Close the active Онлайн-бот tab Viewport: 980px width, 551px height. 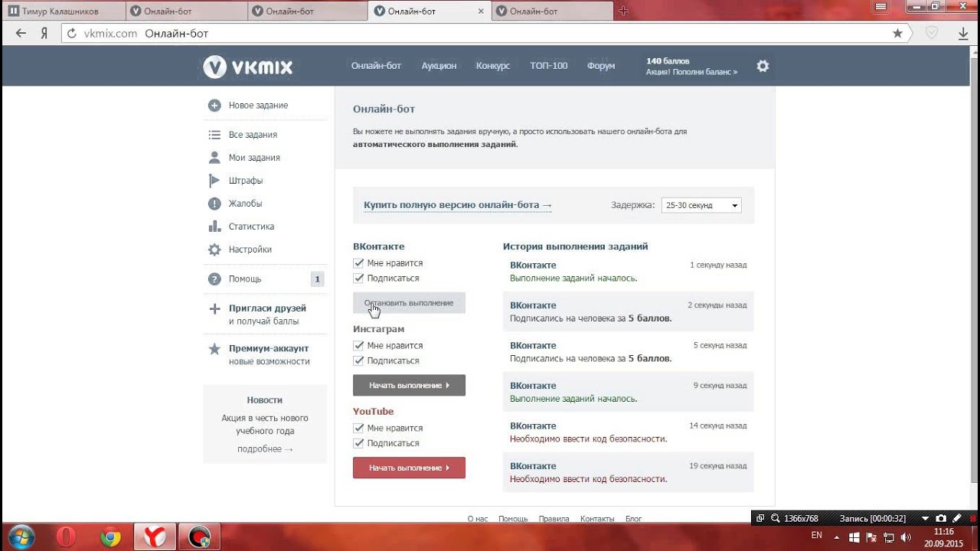tap(481, 11)
